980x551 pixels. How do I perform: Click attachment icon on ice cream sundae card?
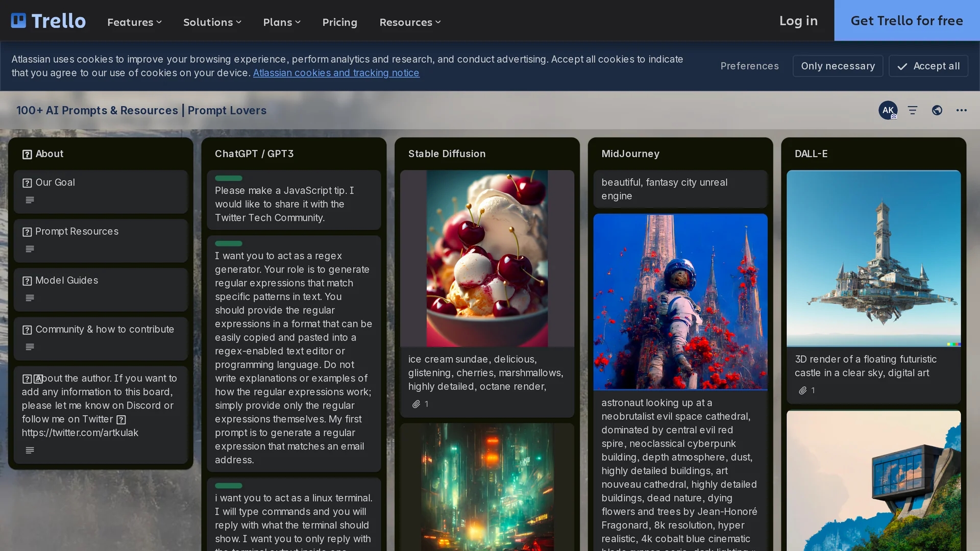coord(416,404)
